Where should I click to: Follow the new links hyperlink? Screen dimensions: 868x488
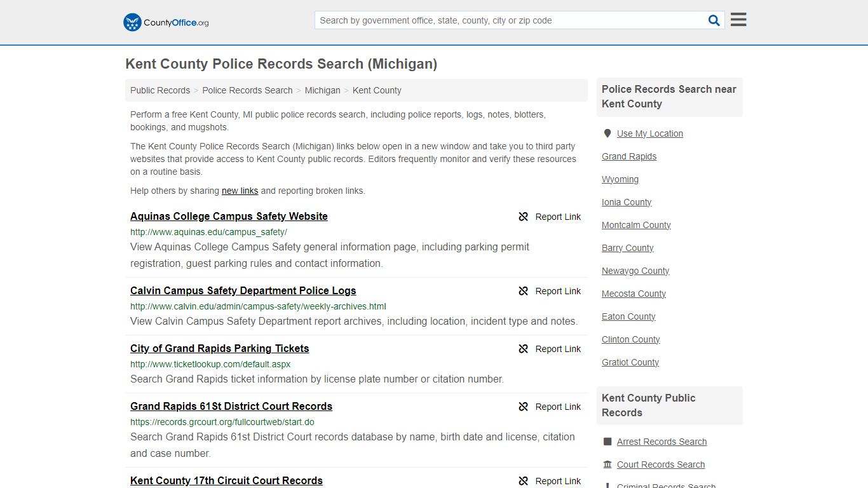[240, 191]
